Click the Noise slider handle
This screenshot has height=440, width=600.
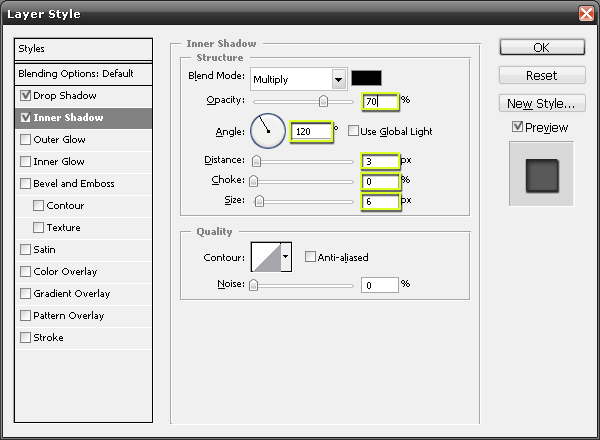(x=253, y=285)
